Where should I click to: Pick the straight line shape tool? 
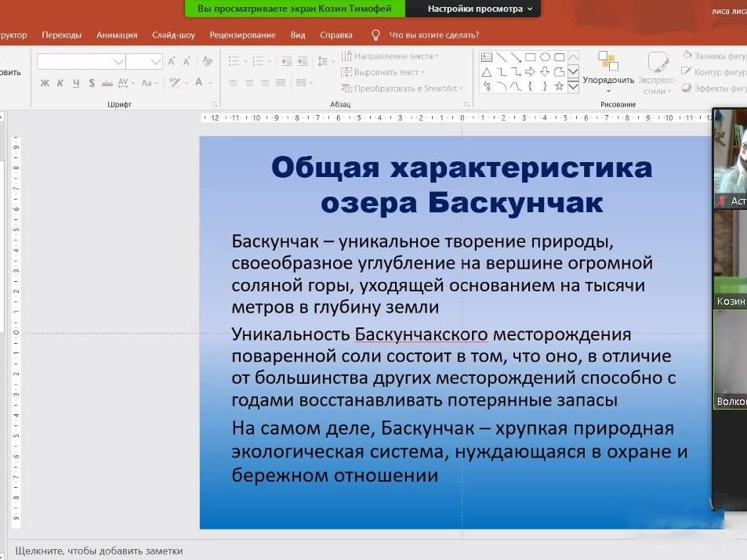pos(501,57)
